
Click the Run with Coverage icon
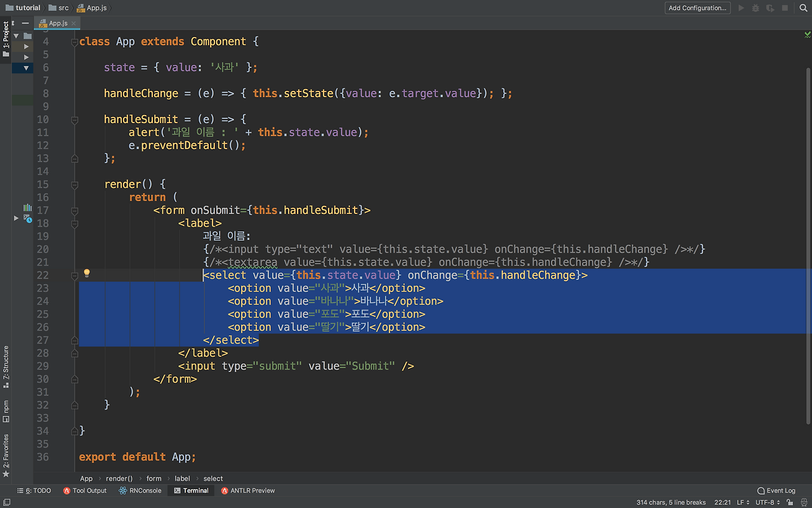(x=770, y=8)
